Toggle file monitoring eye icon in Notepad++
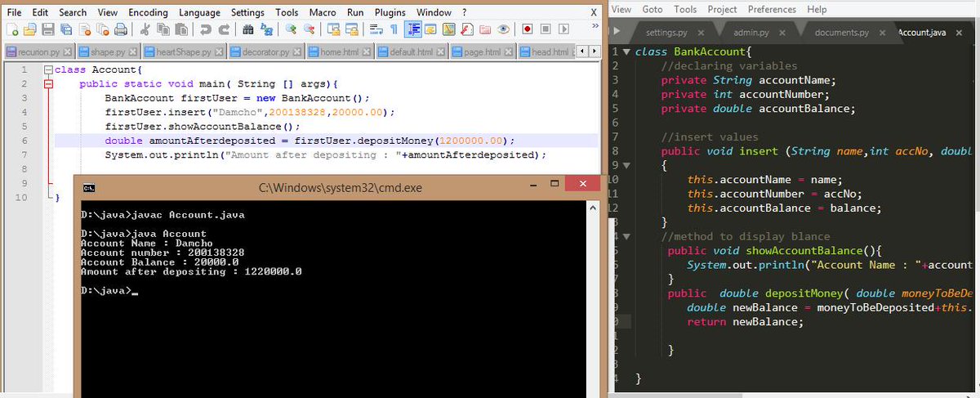The width and height of the screenshot is (980, 398). tap(504, 29)
